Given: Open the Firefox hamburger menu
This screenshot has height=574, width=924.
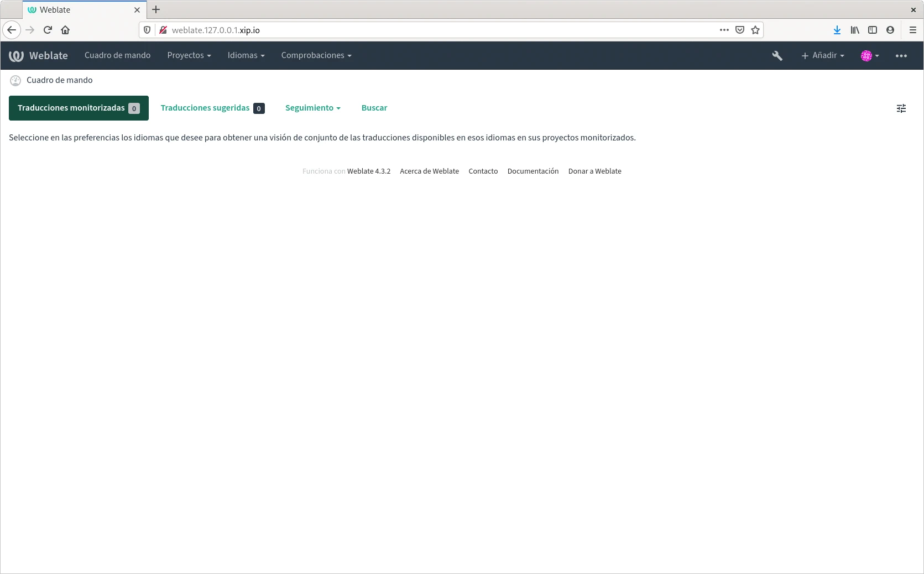Looking at the screenshot, I should point(912,30).
